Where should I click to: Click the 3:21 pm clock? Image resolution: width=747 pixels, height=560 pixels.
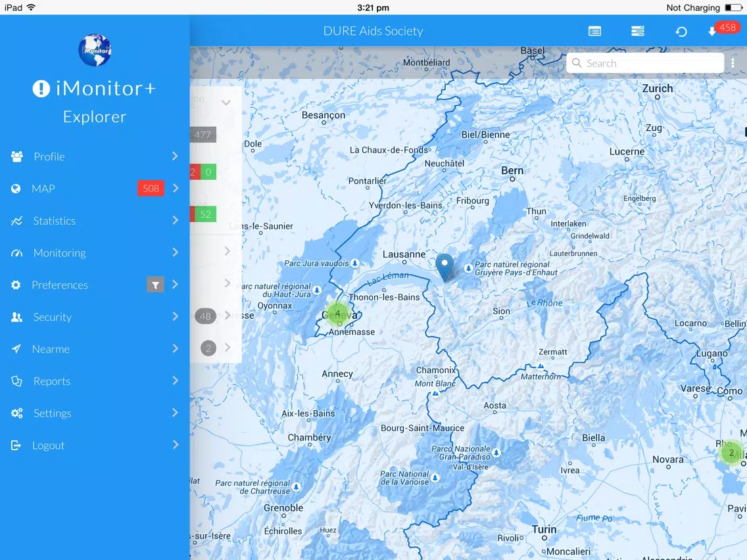(x=373, y=8)
